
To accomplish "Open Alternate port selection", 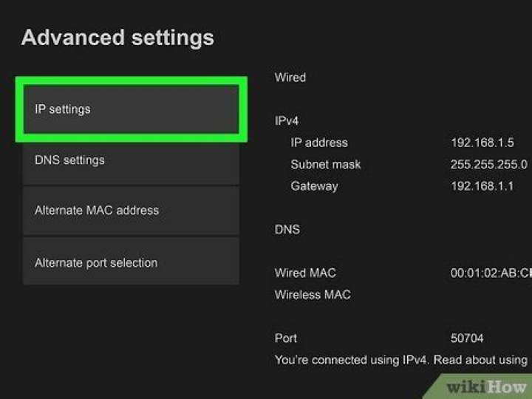I will (130, 263).
